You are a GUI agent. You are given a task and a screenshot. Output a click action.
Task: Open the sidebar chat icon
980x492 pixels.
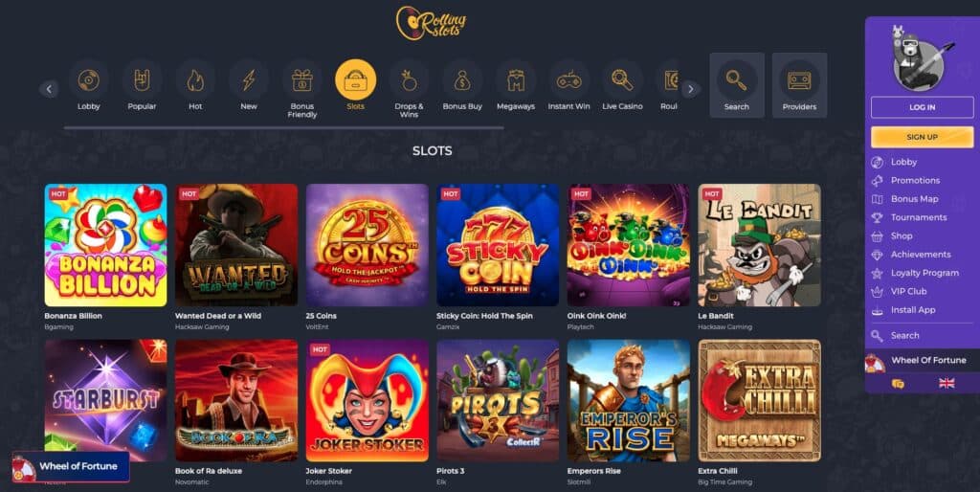pos(898,383)
